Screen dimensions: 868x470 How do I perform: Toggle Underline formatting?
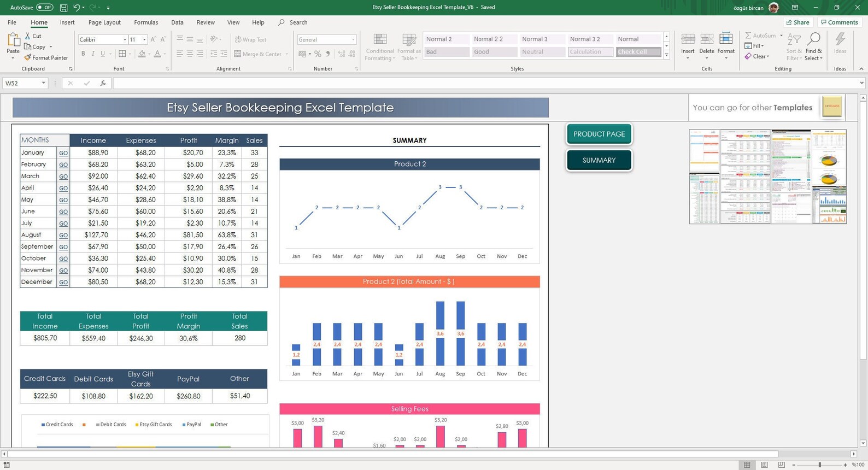103,54
